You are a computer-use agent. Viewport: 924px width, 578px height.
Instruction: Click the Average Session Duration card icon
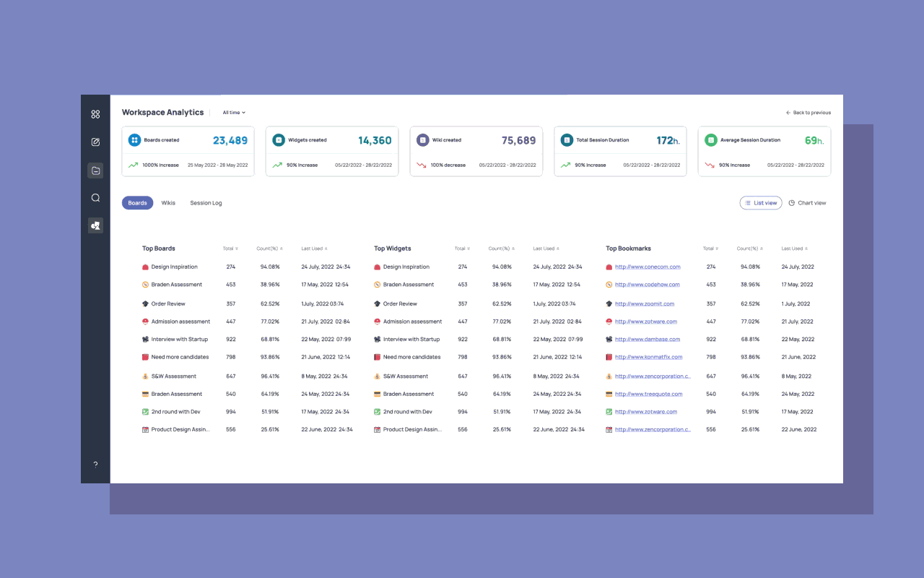pyautogui.click(x=711, y=140)
